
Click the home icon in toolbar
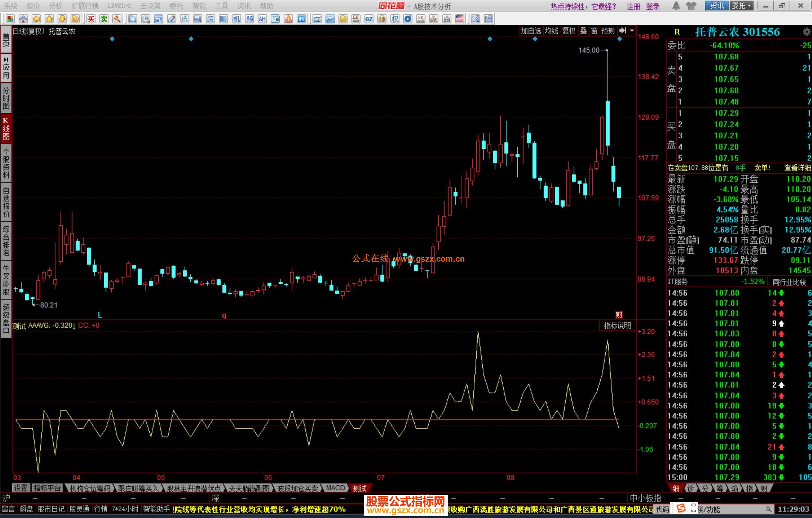click(x=23, y=19)
